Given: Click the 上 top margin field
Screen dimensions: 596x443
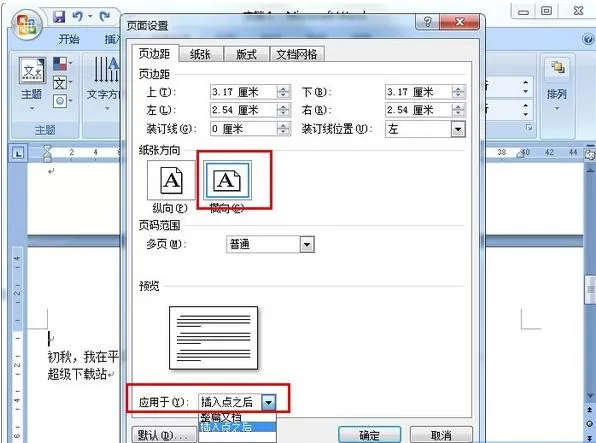Looking at the screenshot, I should click(x=244, y=92).
